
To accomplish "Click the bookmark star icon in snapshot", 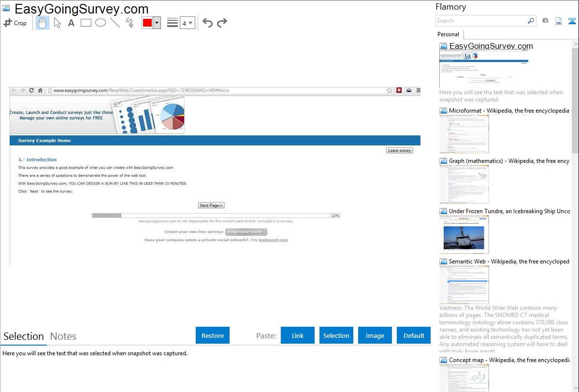I will [x=389, y=90].
